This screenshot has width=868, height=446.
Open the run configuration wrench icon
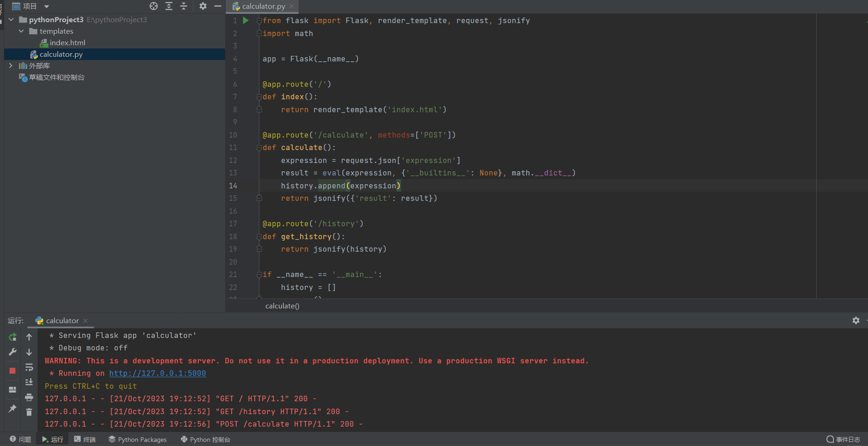click(12, 352)
